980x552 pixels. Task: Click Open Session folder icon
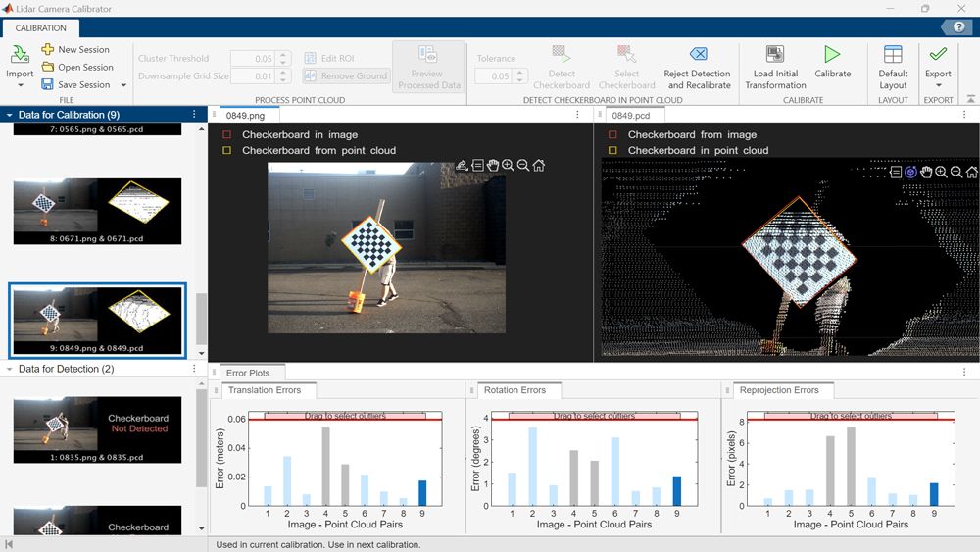[48, 67]
